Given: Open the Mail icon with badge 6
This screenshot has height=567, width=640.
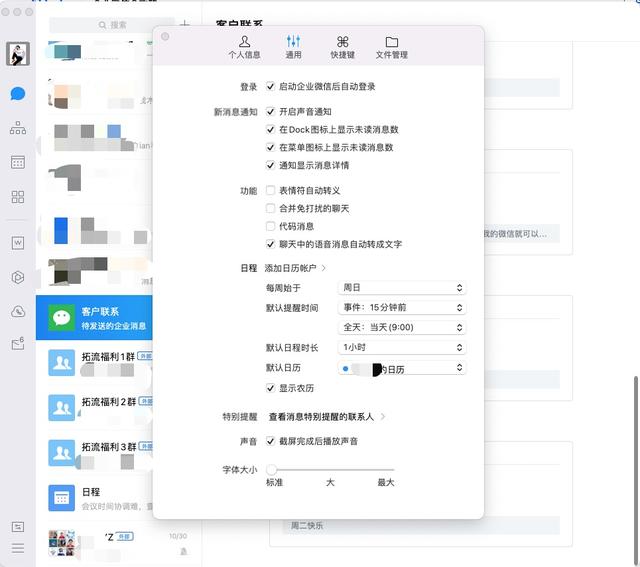Looking at the screenshot, I should pyautogui.click(x=18, y=344).
